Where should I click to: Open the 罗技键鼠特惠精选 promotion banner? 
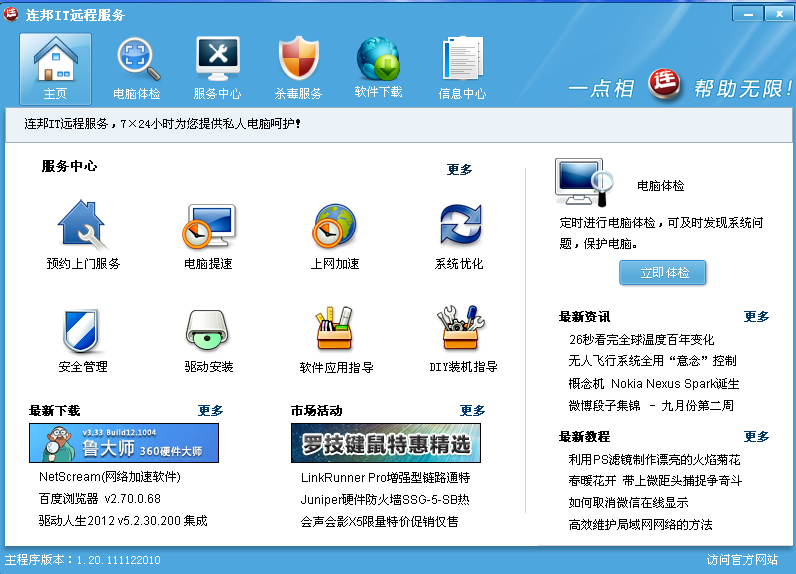[x=385, y=443]
